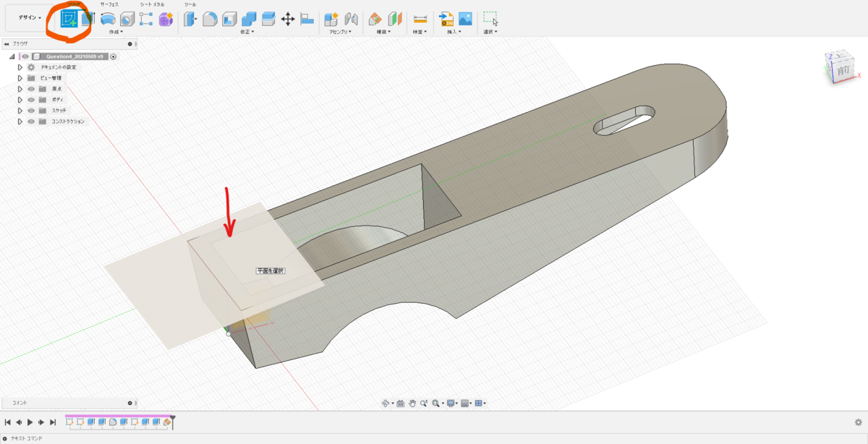
Task: Click the Insert Derive icon
Action: pyautogui.click(x=446, y=19)
